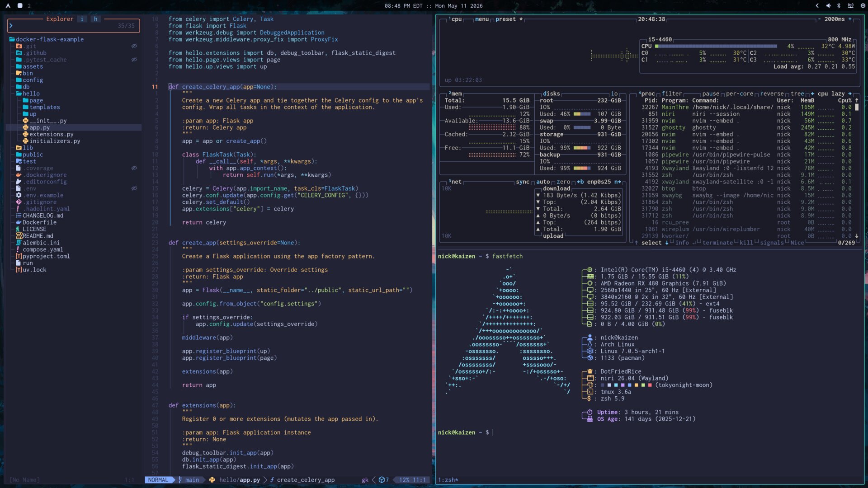Select the tmux window 1:zsh tab

pyautogui.click(x=448, y=480)
